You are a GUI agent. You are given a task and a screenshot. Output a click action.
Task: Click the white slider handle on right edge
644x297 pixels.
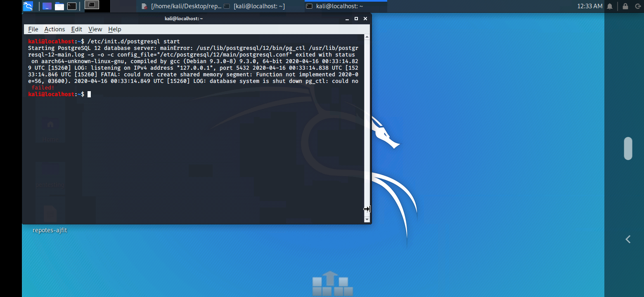point(628,148)
